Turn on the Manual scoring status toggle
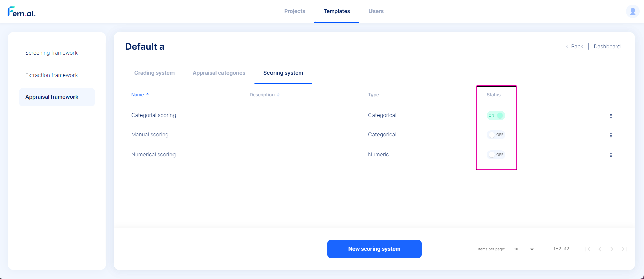Screen dimensions: 644x279 pyautogui.click(x=496, y=135)
